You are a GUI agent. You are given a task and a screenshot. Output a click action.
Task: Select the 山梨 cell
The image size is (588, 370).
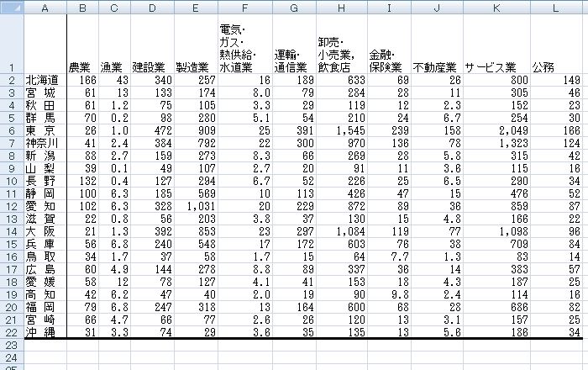click(x=45, y=168)
